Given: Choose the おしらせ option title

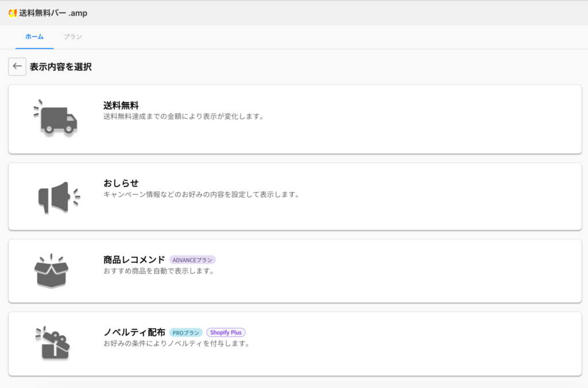Looking at the screenshot, I should coord(121,183).
